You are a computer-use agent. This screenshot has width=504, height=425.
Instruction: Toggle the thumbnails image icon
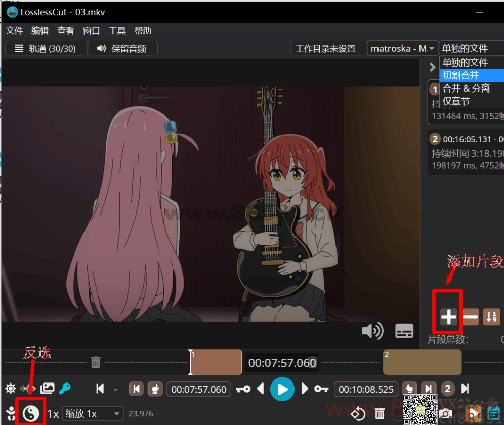click(x=47, y=389)
